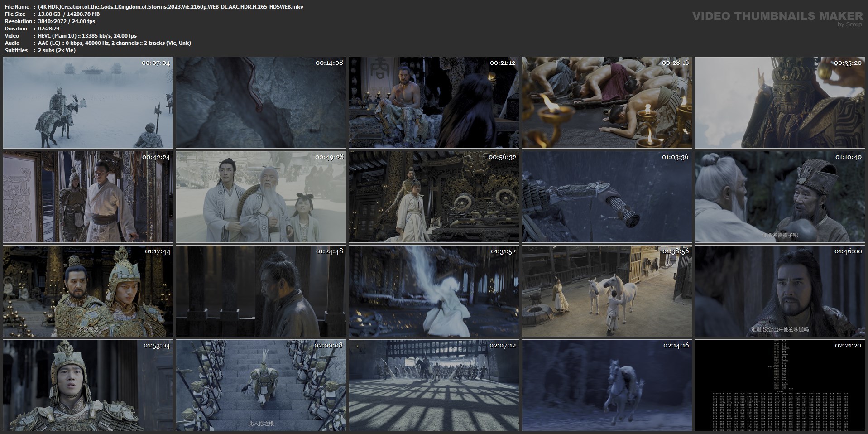
Task: Open the thumbnail at 00:21:12
Action: coord(434,102)
